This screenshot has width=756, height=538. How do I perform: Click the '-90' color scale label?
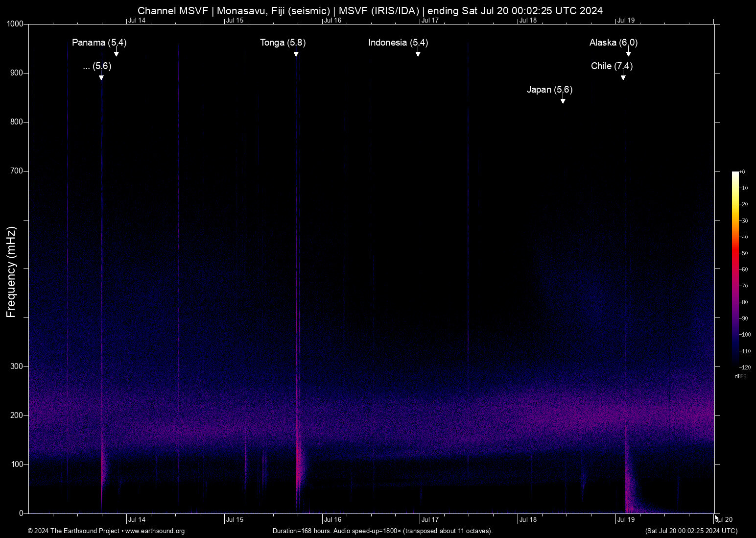(x=744, y=318)
